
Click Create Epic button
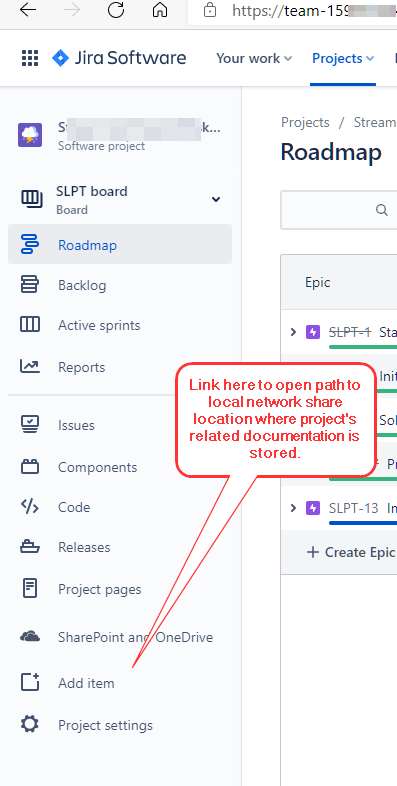[351, 552]
